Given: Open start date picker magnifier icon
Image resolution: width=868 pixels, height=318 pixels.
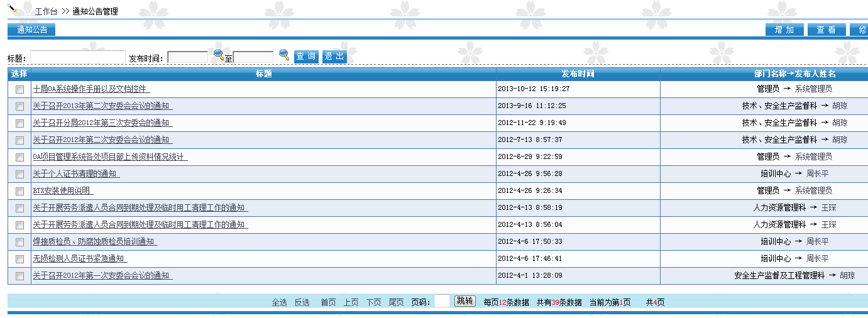Looking at the screenshot, I should tap(219, 55).
